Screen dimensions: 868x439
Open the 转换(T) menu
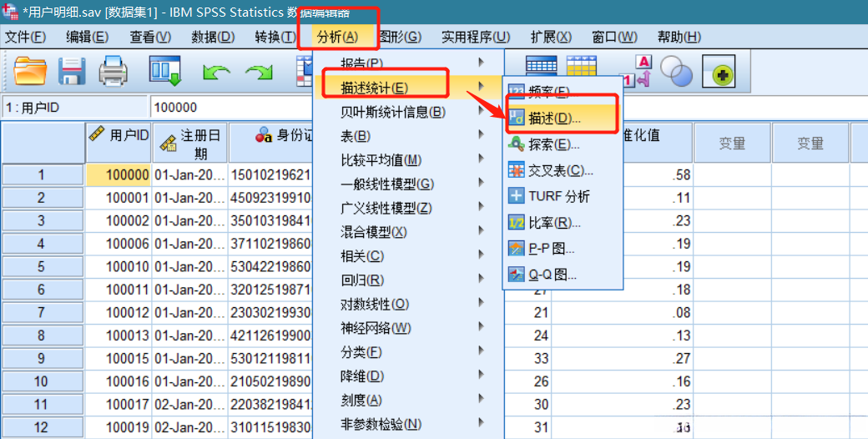tap(275, 37)
